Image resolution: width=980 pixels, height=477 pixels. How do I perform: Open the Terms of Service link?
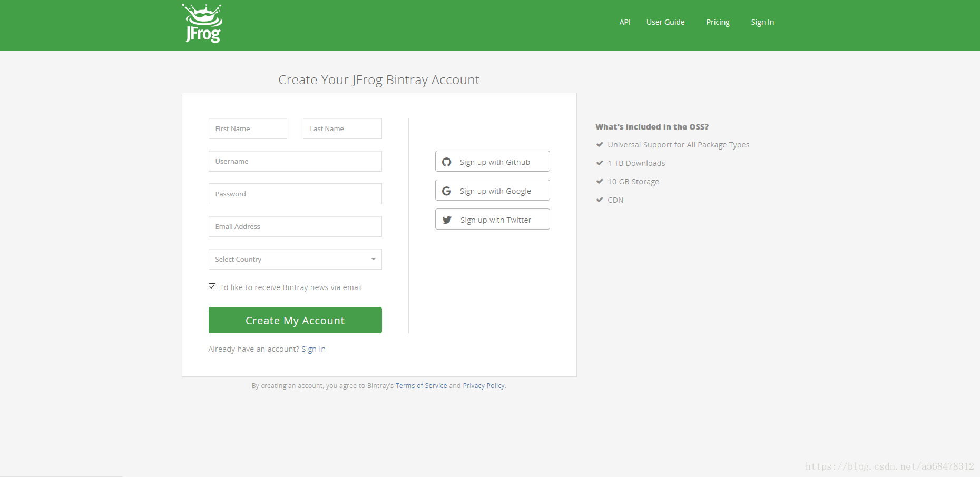coord(421,386)
